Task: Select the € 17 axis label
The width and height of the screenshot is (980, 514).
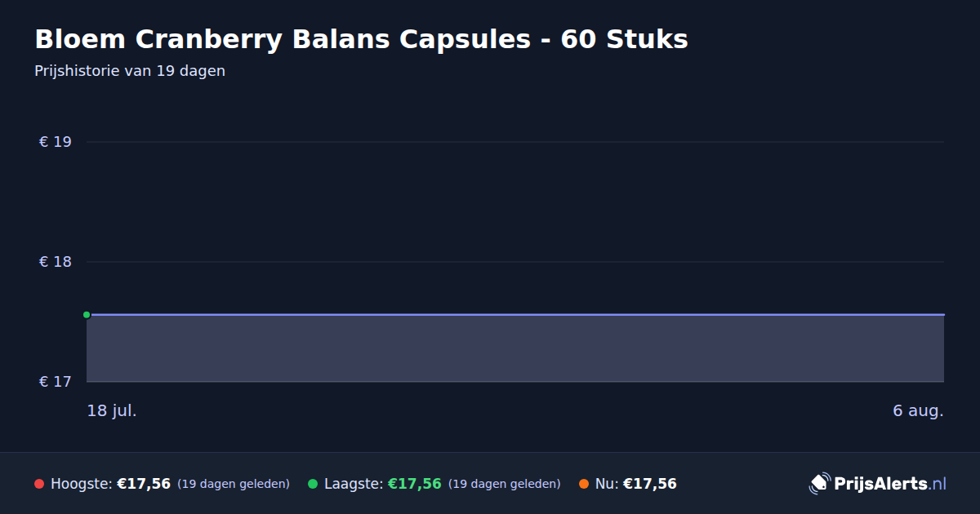Action: point(56,382)
